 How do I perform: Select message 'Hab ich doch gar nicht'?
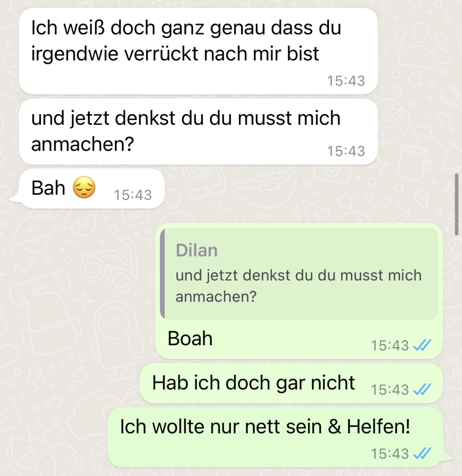[x=291, y=384]
